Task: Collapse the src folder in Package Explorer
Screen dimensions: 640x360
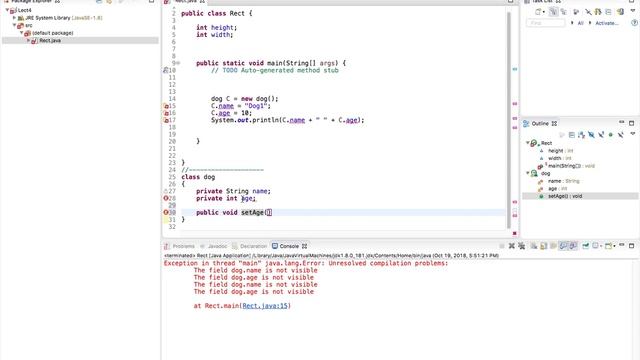Action: [x=14, y=25]
